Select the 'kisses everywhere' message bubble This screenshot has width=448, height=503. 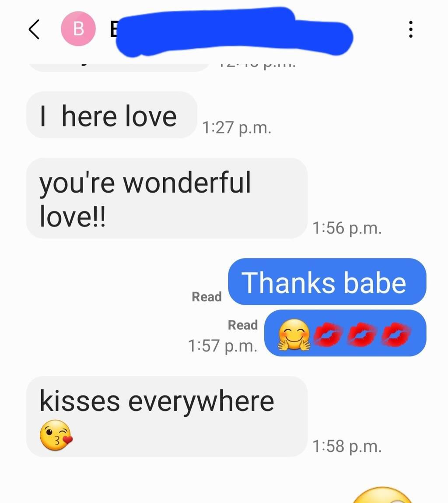click(x=167, y=417)
